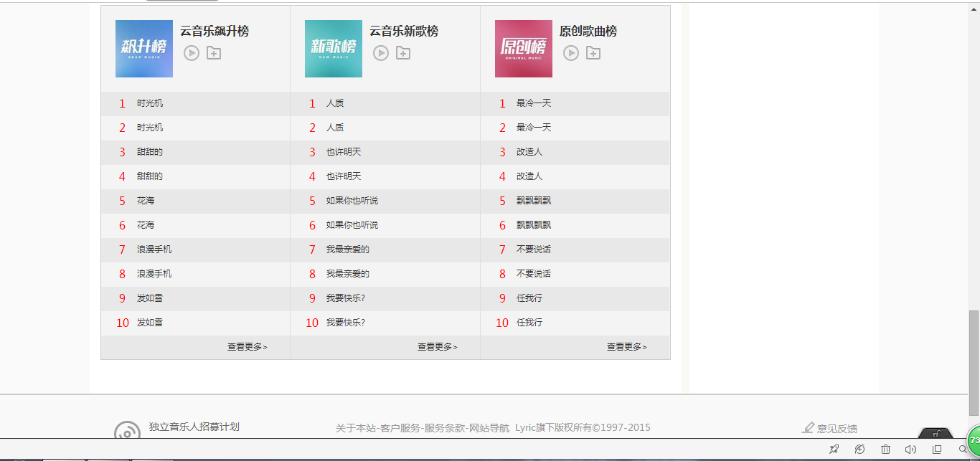Viewport: 980px width, 461px height.
Task: Open the 云音乐新歌榜 title link
Action: [404, 32]
